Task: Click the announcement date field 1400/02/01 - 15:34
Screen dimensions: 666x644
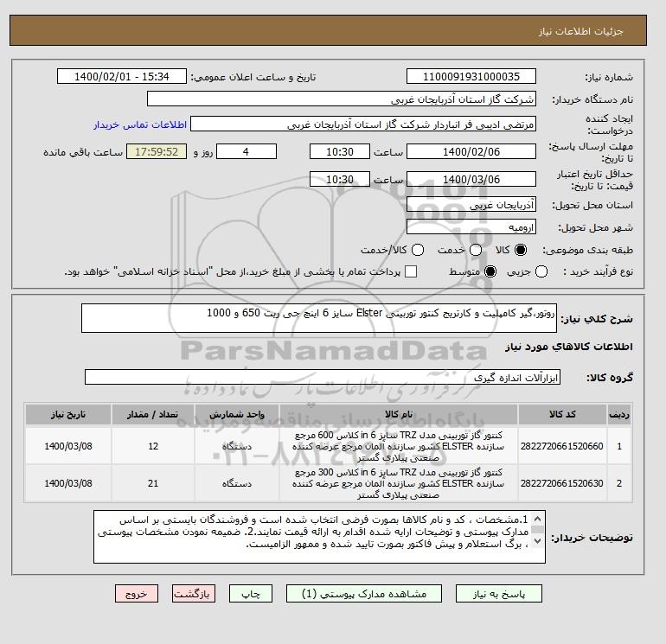Action: (x=122, y=76)
